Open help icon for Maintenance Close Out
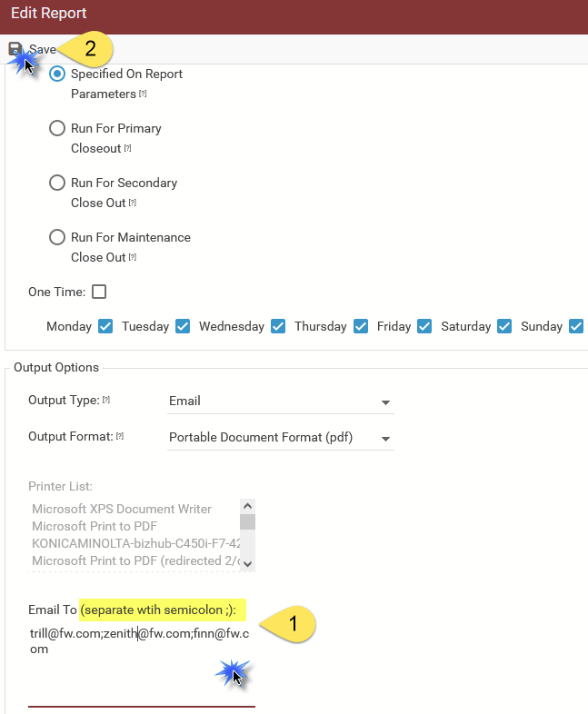The height and width of the screenshot is (714, 588). click(x=133, y=257)
